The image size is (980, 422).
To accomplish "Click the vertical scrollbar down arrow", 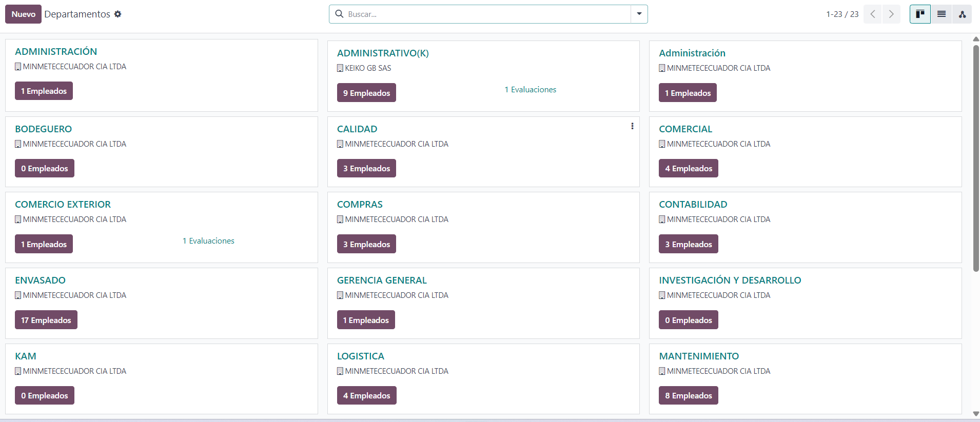I will coord(976,414).
